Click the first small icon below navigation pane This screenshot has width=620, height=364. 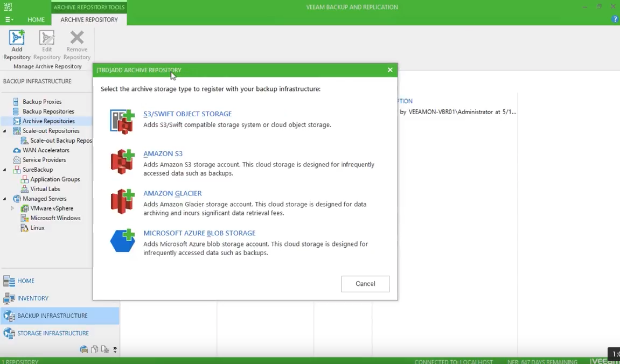pos(83,349)
